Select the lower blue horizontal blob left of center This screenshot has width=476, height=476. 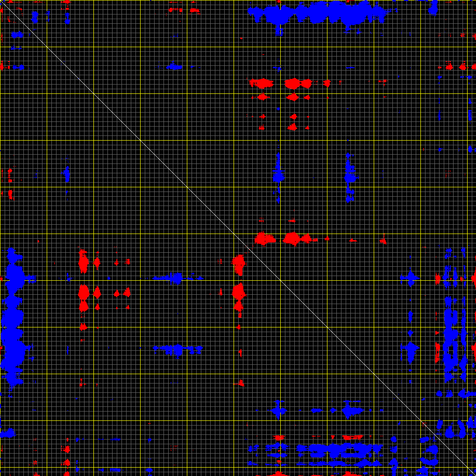[x=177, y=349]
